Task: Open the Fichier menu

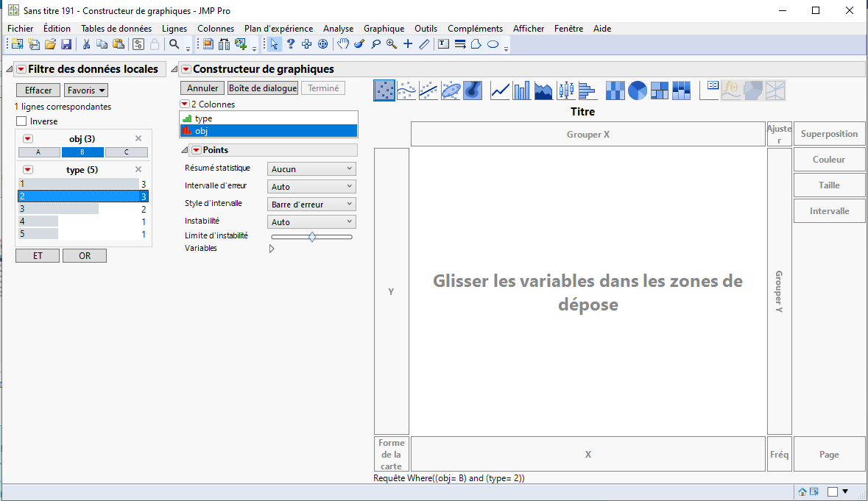Action: coord(21,29)
